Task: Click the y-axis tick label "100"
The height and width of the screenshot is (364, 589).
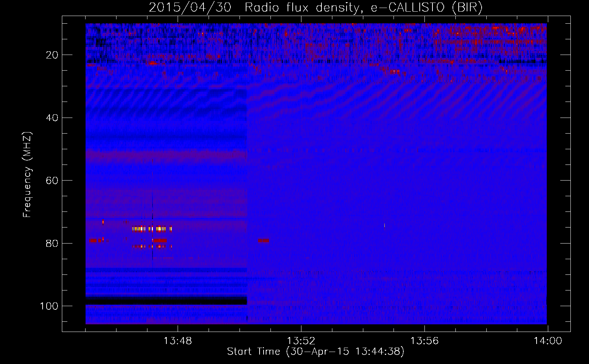Action: click(49, 306)
